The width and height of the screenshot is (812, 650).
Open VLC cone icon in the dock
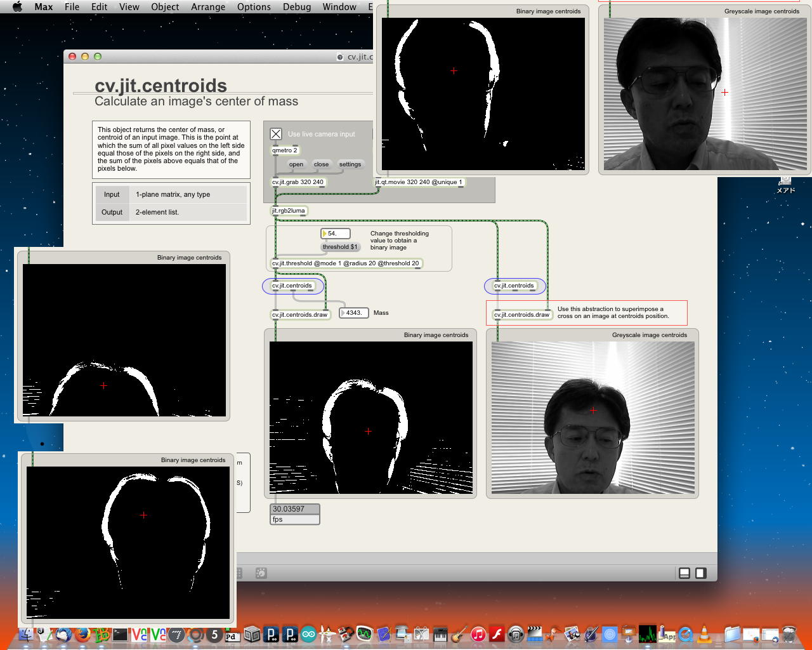pyautogui.click(x=704, y=633)
